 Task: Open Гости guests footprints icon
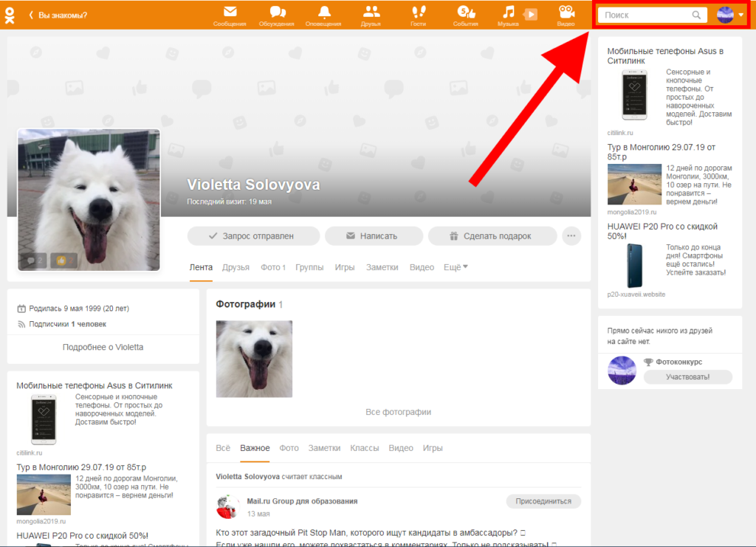tap(419, 13)
